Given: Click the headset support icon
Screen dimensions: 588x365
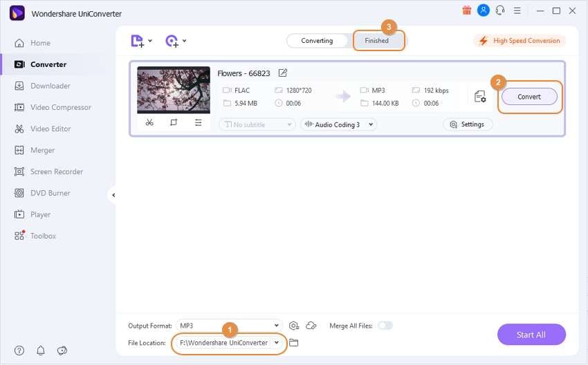Looking at the screenshot, I should pyautogui.click(x=500, y=10).
